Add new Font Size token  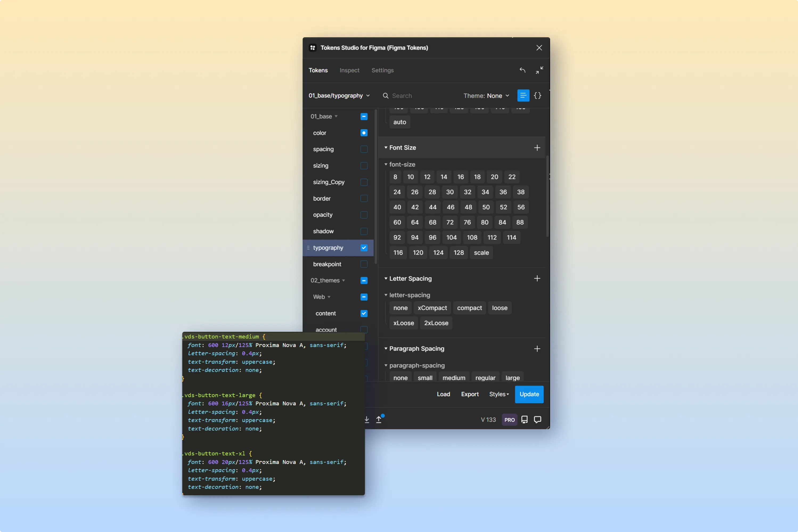[537, 148]
